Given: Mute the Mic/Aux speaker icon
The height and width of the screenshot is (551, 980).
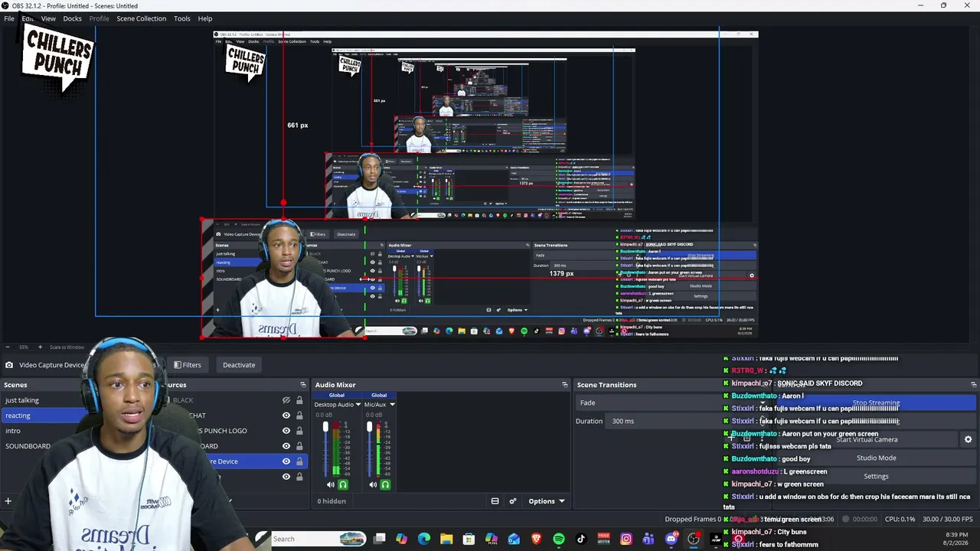Looking at the screenshot, I should click(373, 484).
